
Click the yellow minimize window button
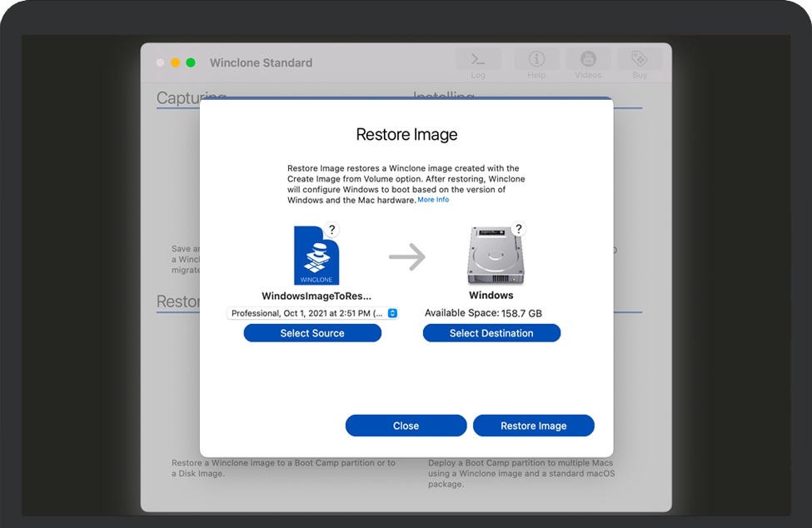click(x=175, y=62)
